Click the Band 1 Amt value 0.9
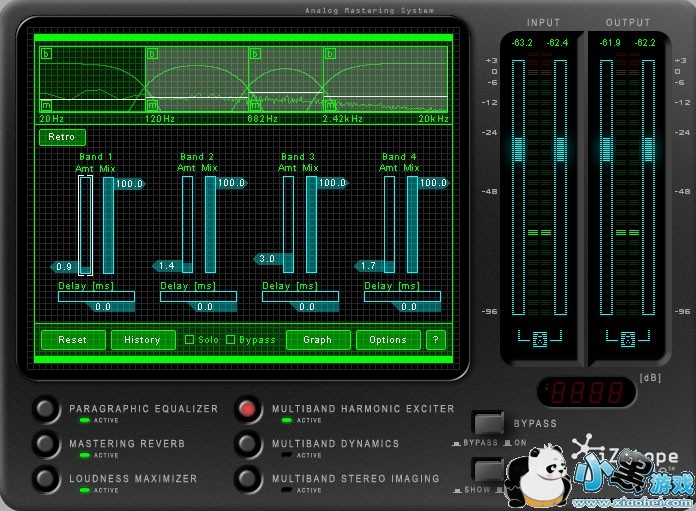The image size is (696, 511). click(64, 267)
